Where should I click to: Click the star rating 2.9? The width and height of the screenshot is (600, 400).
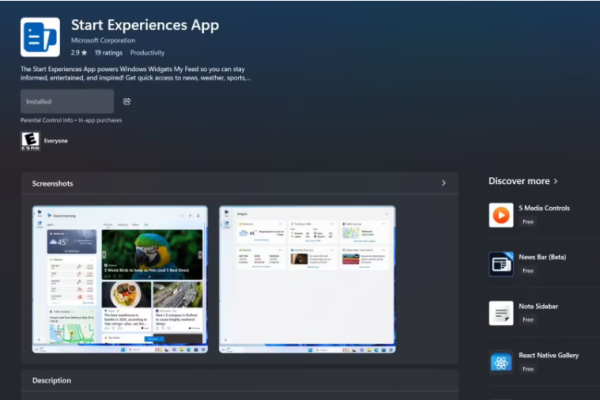(x=79, y=53)
